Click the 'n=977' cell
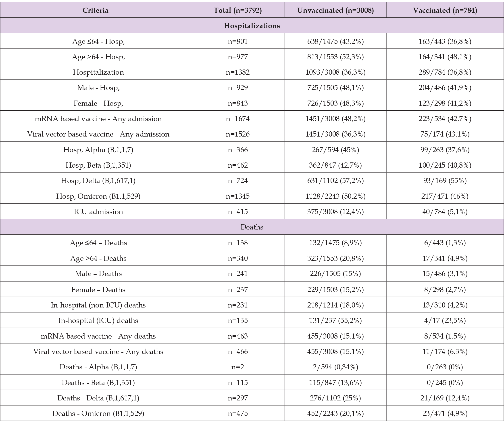This screenshot has height=421, width=504. click(x=237, y=57)
